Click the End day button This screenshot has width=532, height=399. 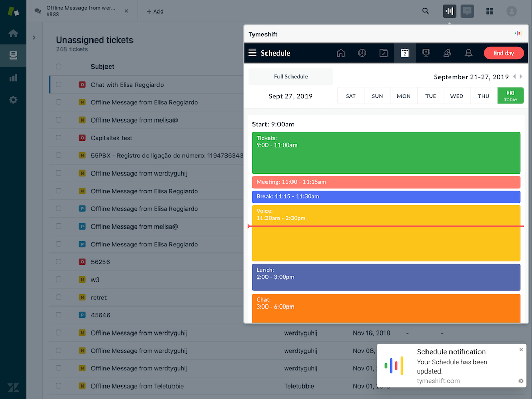(503, 53)
